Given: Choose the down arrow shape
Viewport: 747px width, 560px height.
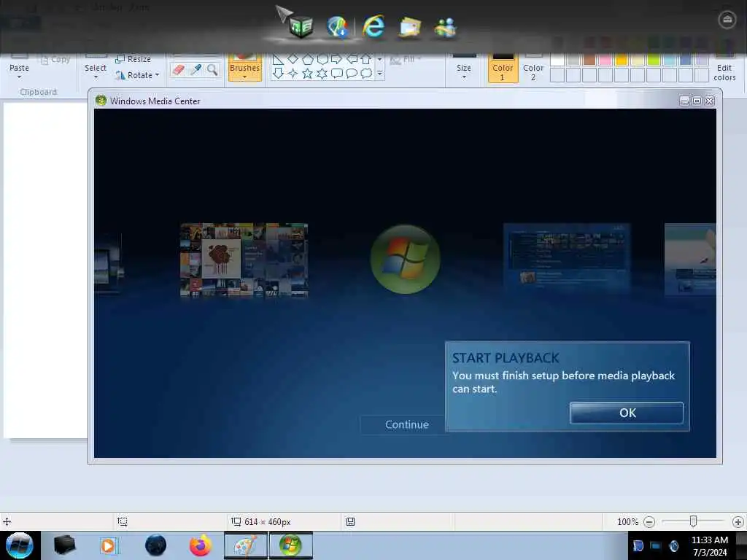Looking at the screenshot, I should pyautogui.click(x=278, y=74).
